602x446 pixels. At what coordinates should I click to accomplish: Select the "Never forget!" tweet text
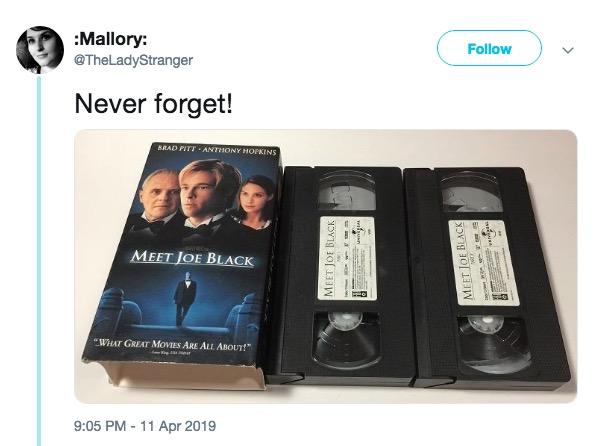click(154, 104)
